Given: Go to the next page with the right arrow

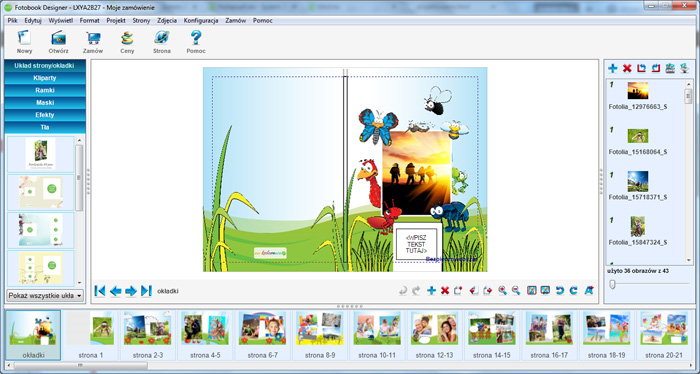Looking at the screenshot, I should [x=131, y=291].
